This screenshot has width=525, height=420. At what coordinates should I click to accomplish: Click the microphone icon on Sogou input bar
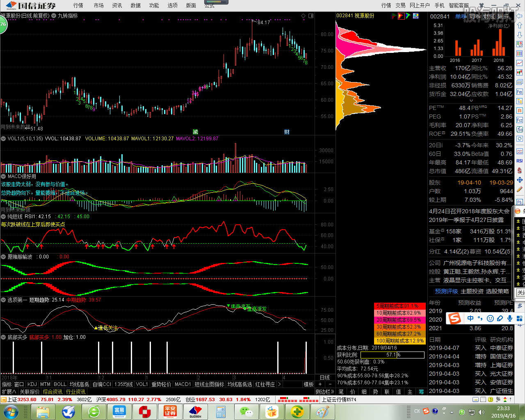[510, 318]
